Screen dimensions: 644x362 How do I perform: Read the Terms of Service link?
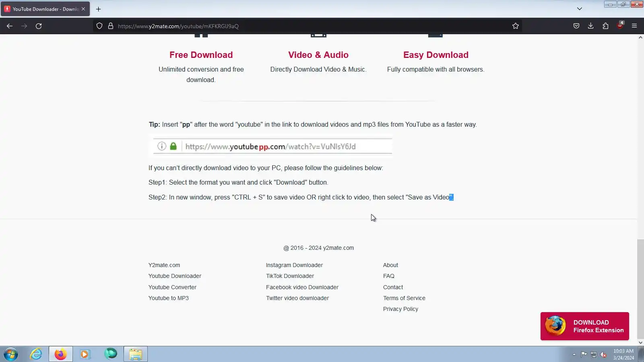(404, 298)
